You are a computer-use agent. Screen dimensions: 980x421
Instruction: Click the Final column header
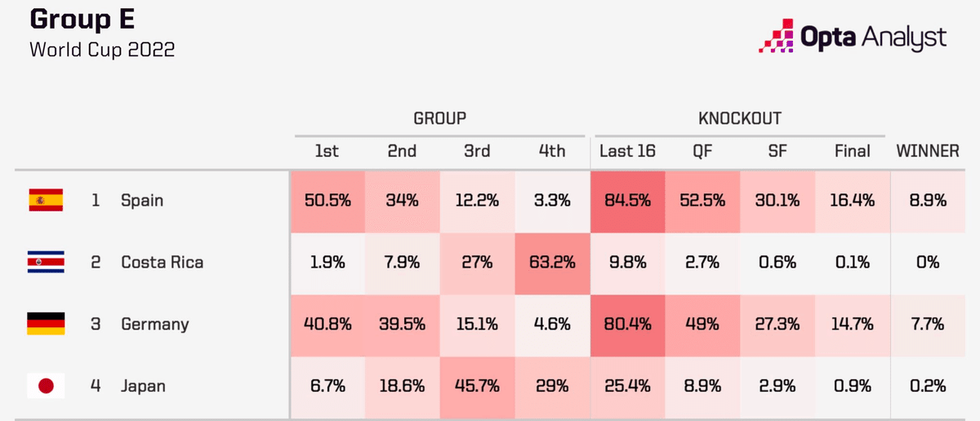(x=853, y=151)
